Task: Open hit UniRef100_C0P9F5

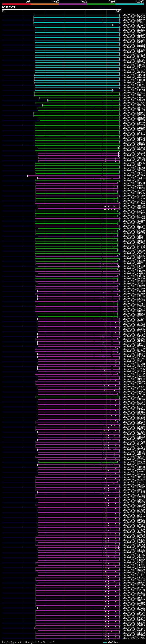Action: (x=133, y=163)
